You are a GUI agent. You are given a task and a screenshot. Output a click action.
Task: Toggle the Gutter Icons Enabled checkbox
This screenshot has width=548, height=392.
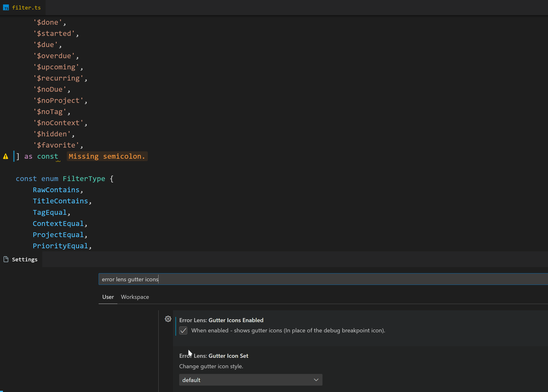tap(183, 330)
